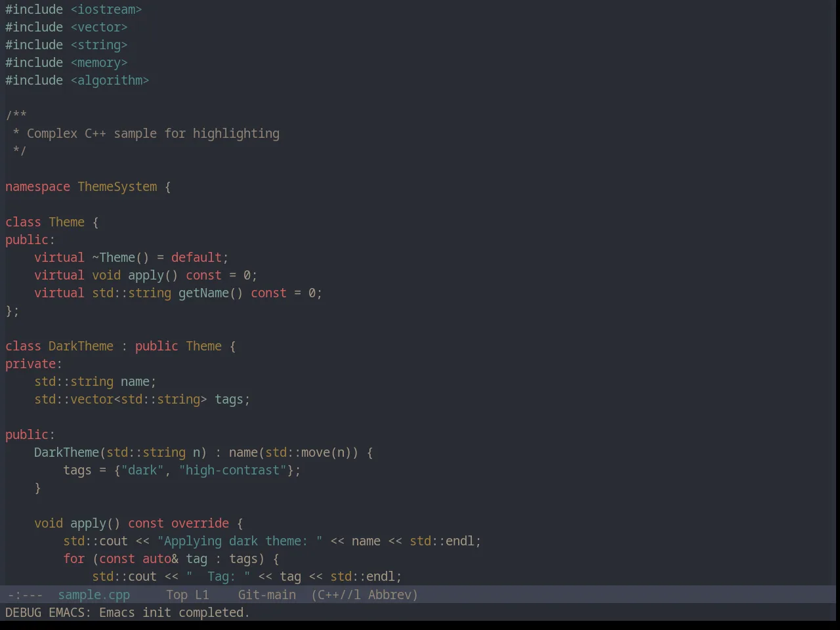
Task: Click 'getName()' method declaration
Action: (211, 293)
